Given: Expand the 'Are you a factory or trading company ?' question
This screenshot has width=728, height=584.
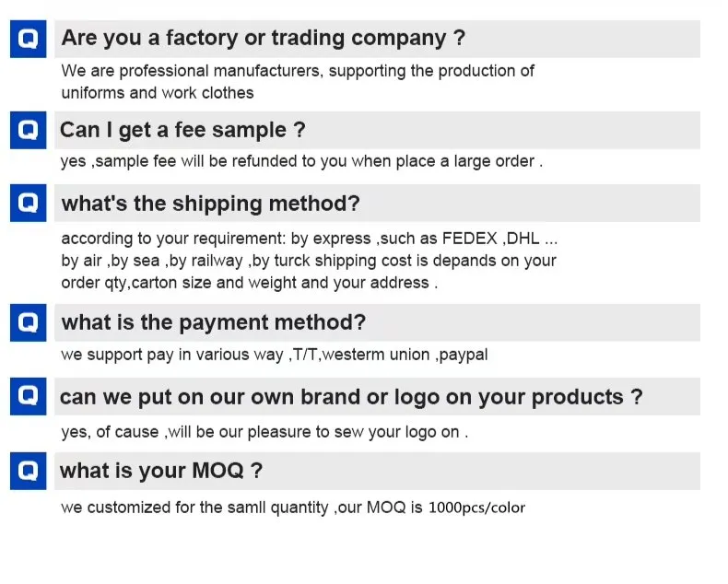Looking at the screenshot, I should click(264, 39).
